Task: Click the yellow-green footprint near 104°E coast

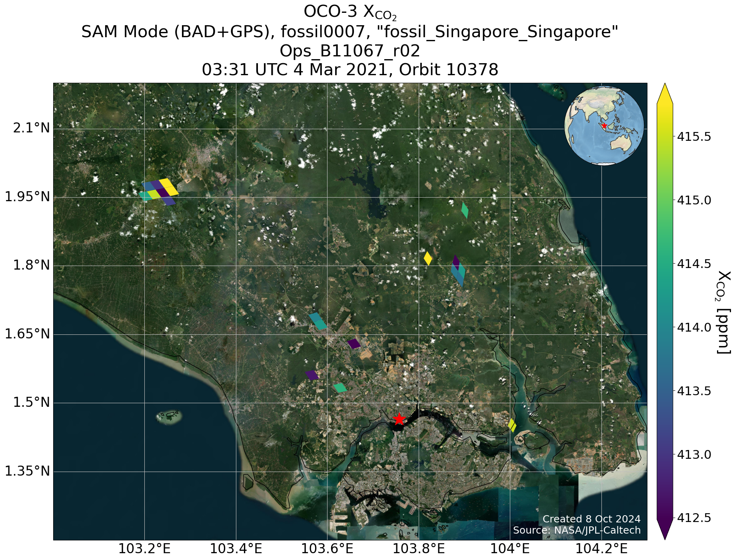Action: tap(512, 425)
